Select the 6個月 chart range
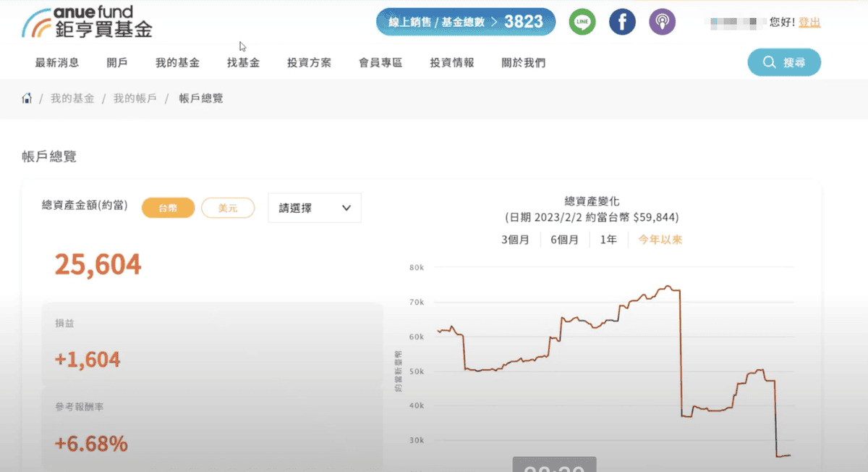The width and height of the screenshot is (868, 472). click(565, 240)
